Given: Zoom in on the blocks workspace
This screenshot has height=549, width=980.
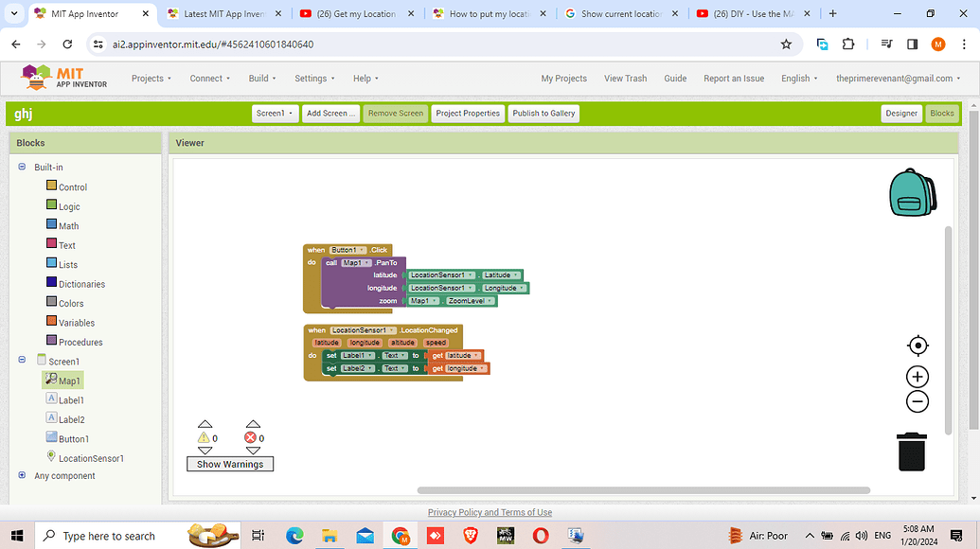Looking at the screenshot, I should [917, 376].
